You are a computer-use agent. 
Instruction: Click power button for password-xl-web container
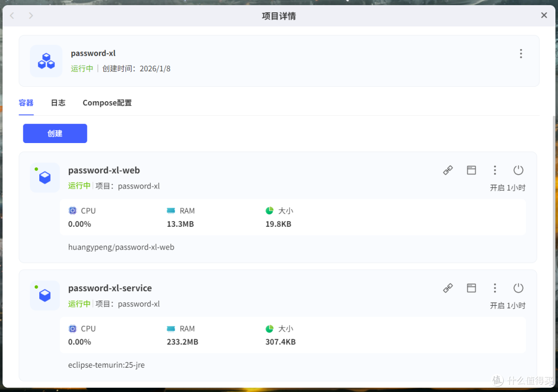click(x=518, y=170)
